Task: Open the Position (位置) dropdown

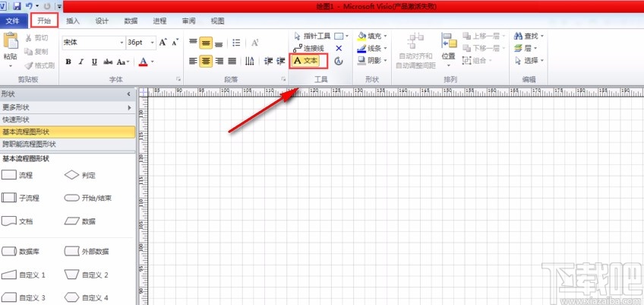Action: tap(449, 51)
